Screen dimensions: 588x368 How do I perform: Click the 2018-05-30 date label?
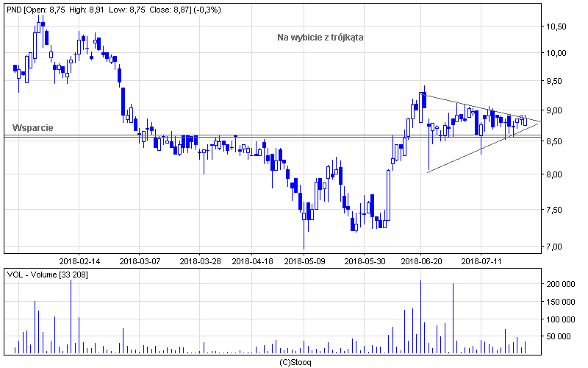pyautogui.click(x=365, y=261)
